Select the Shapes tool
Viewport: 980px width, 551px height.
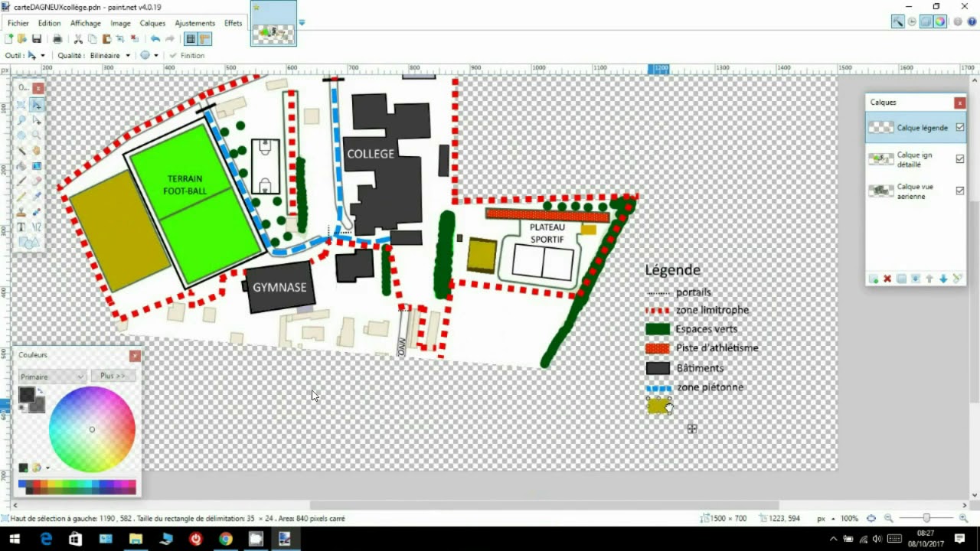[x=28, y=242]
